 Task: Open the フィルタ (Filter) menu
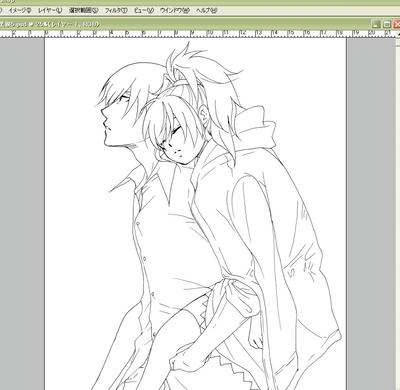tap(116, 10)
